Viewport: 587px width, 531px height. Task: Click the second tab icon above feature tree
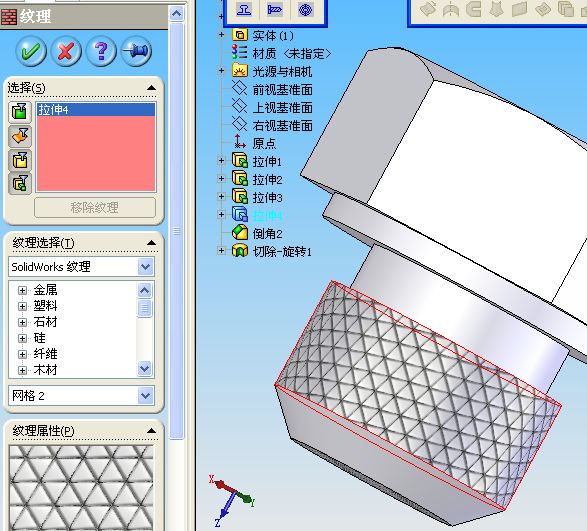[x=274, y=10]
